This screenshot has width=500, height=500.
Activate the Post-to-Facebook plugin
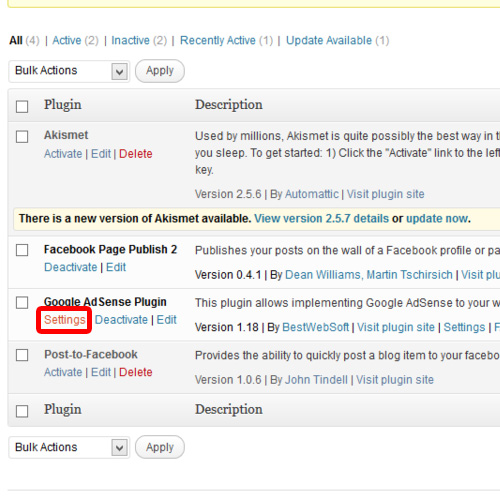pos(63,372)
